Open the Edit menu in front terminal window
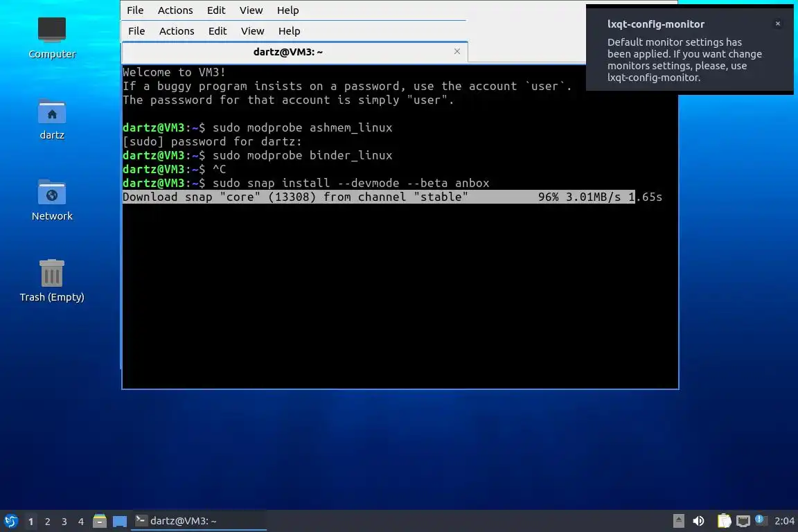Image resolution: width=798 pixels, height=532 pixels. coord(218,31)
